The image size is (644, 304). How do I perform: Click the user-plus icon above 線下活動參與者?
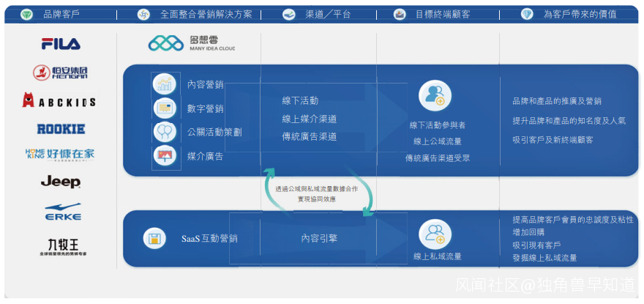(435, 95)
